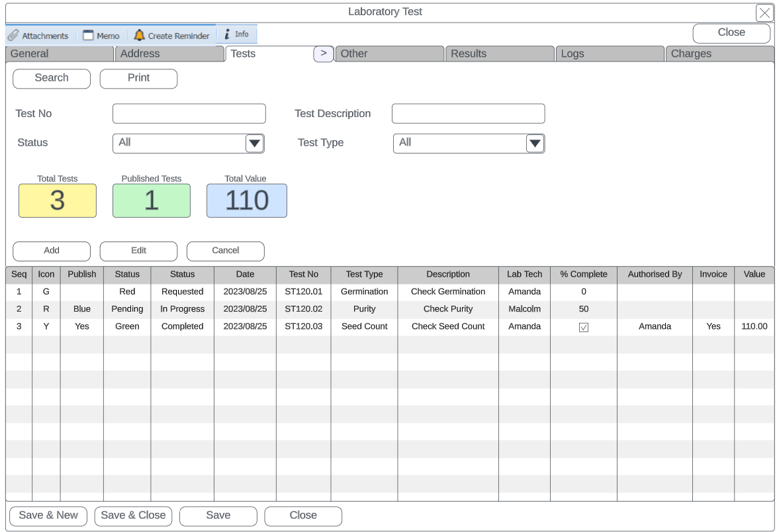The height and width of the screenshot is (532, 777).
Task: Open the Test Type dropdown arrow
Action: coord(535,144)
